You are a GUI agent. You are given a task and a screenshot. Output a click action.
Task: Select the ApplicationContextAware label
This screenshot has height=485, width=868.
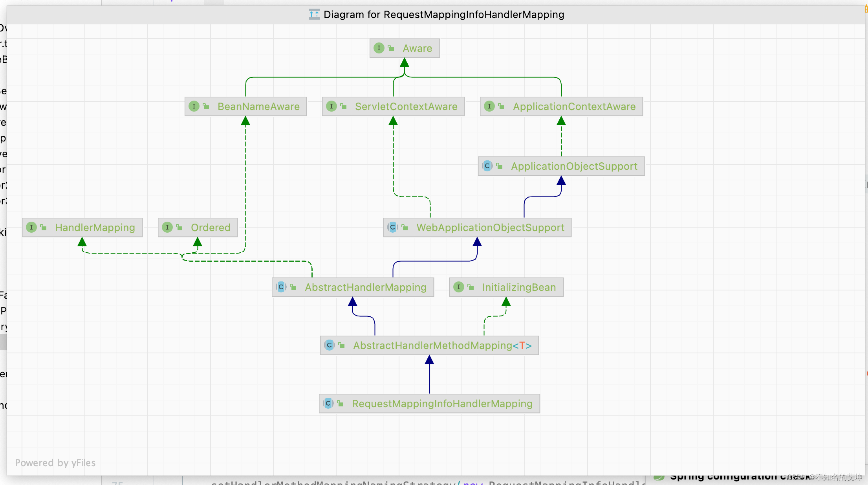click(x=574, y=107)
